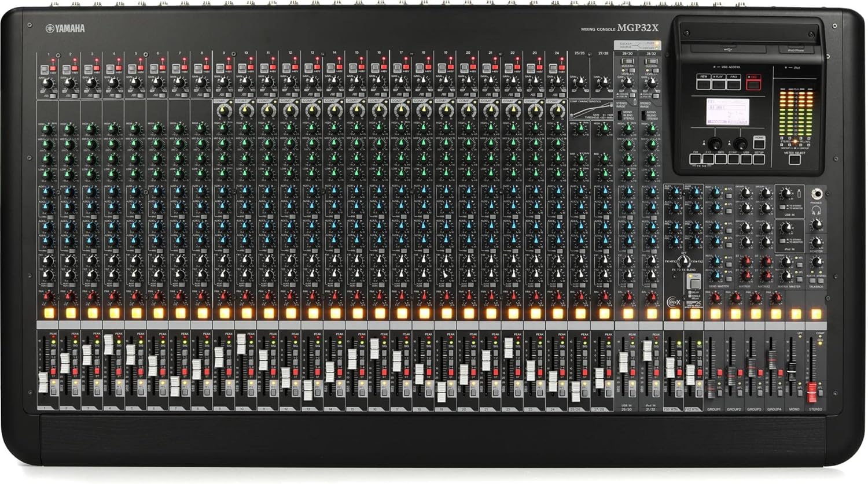Open the COMP compressor settings page

click(733, 157)
